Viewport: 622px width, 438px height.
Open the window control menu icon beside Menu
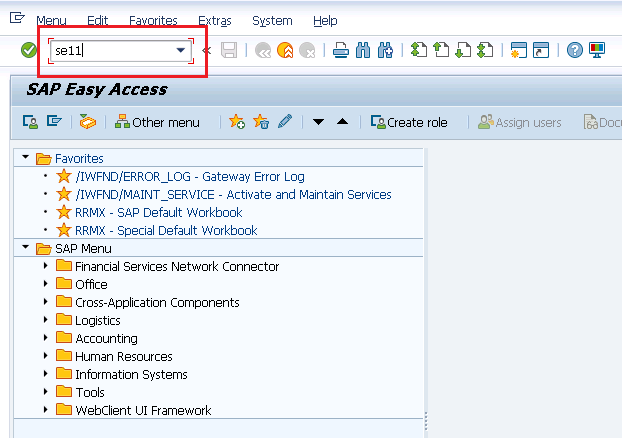17,18
